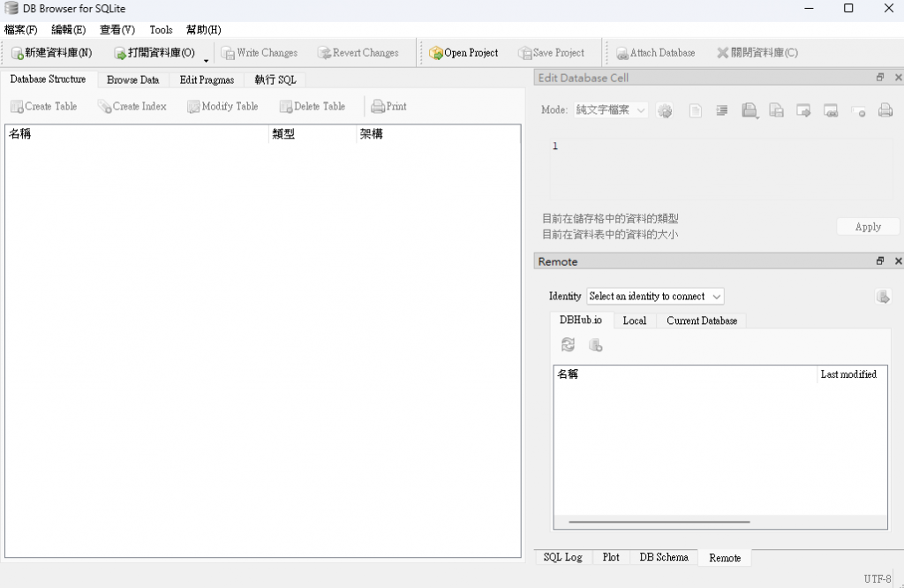Click Attach Database in the toolbar
Viewport: 904px width, 588px height.
click(x=656, y=53)
